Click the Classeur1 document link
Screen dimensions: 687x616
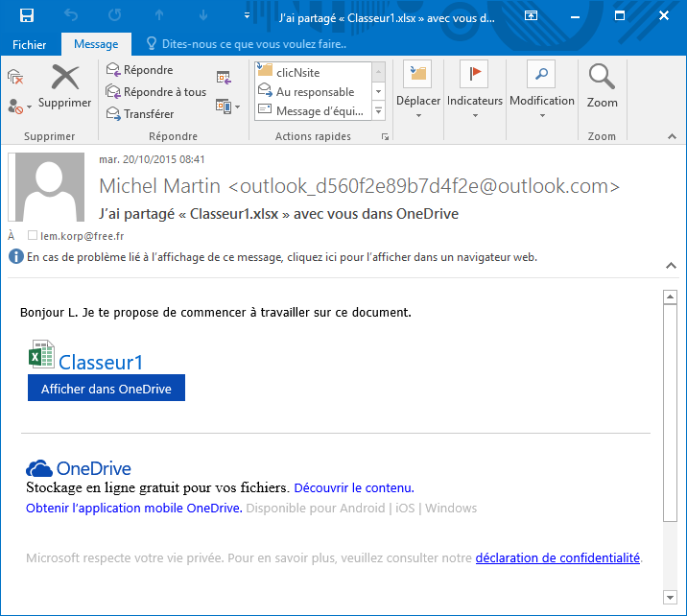pyautogui.click(x=101, y=362)
